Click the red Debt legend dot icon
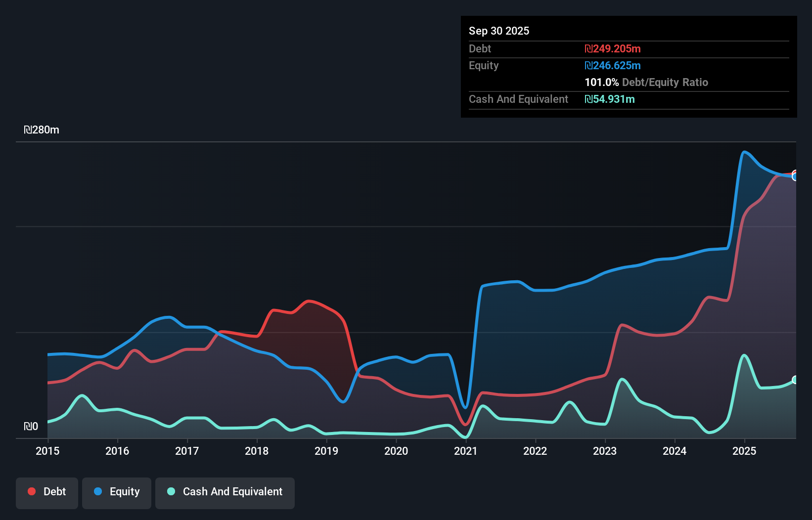 click(x=32, y=491)
